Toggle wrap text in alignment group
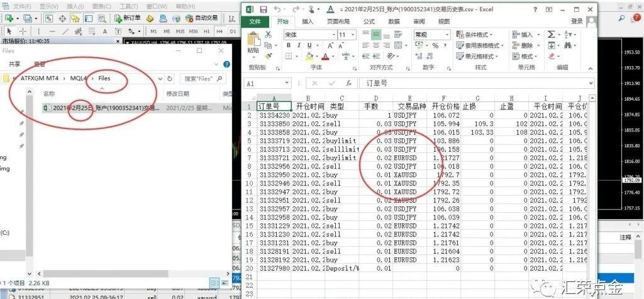 tap(397, 35)
